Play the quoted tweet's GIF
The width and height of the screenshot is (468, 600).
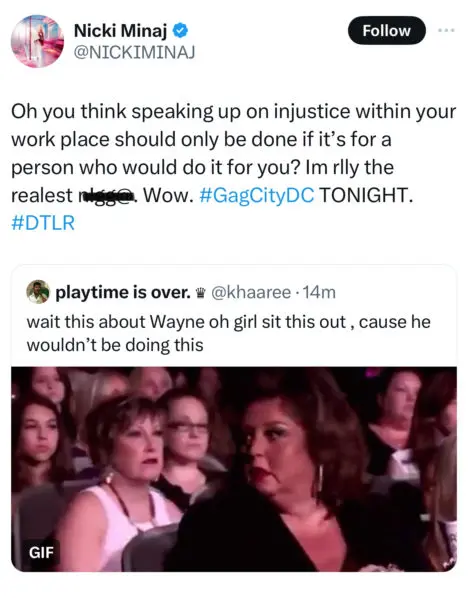click(x=234, y=469)
